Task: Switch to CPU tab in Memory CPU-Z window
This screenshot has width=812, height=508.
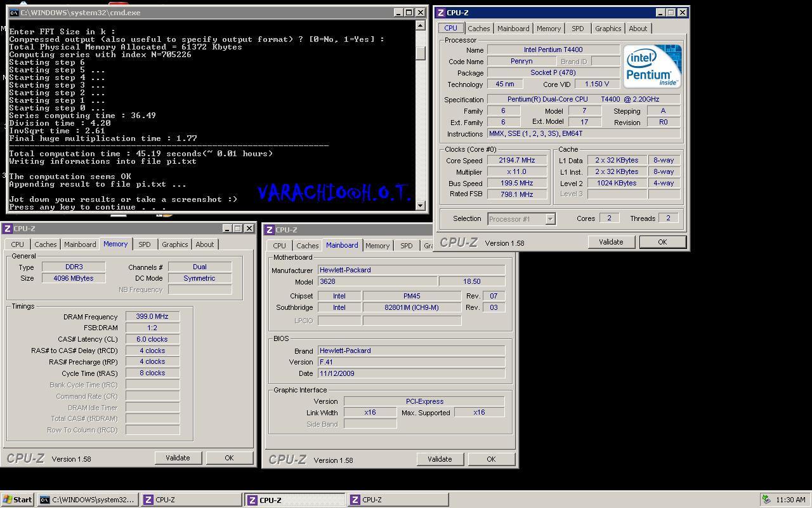Action: (17, 244)
